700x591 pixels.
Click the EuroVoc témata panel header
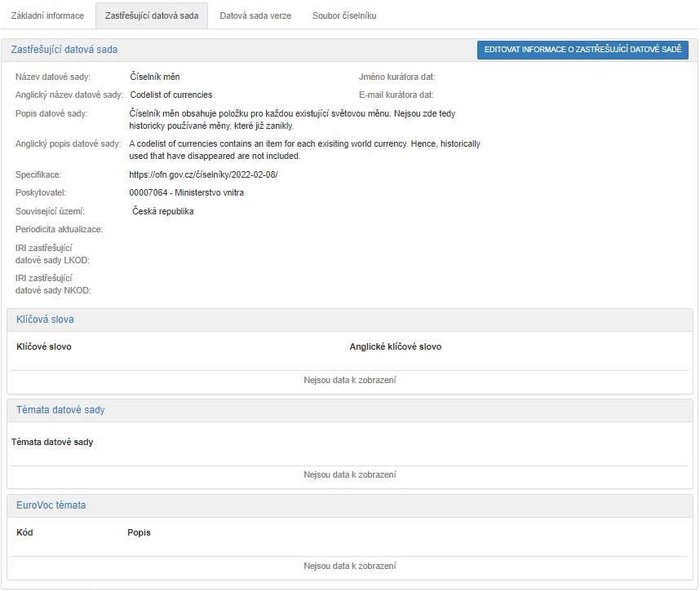pos(51,505)
